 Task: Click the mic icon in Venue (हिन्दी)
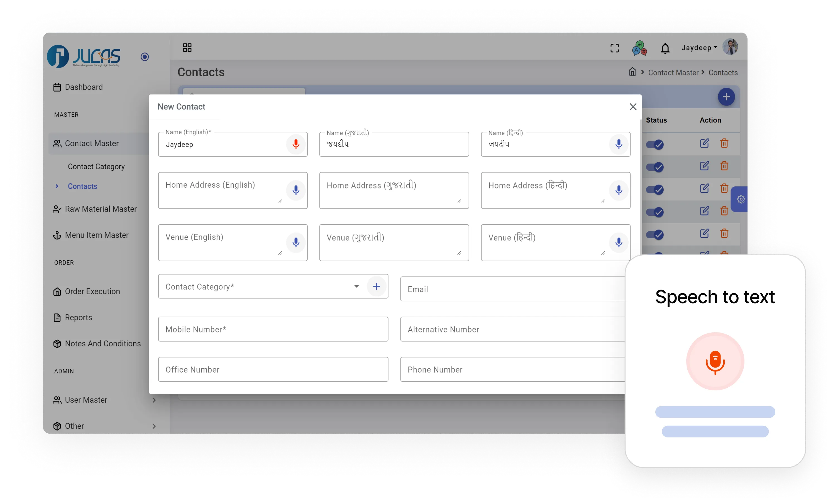[x=619, y=243]
